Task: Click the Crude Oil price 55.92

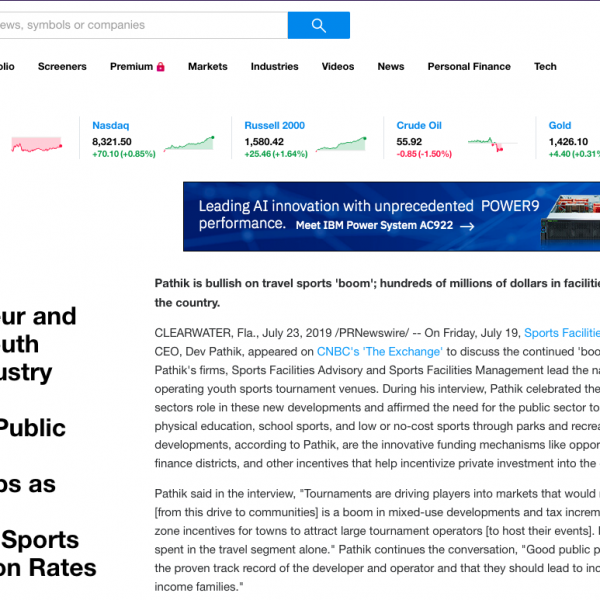Action: coord(409,142)
